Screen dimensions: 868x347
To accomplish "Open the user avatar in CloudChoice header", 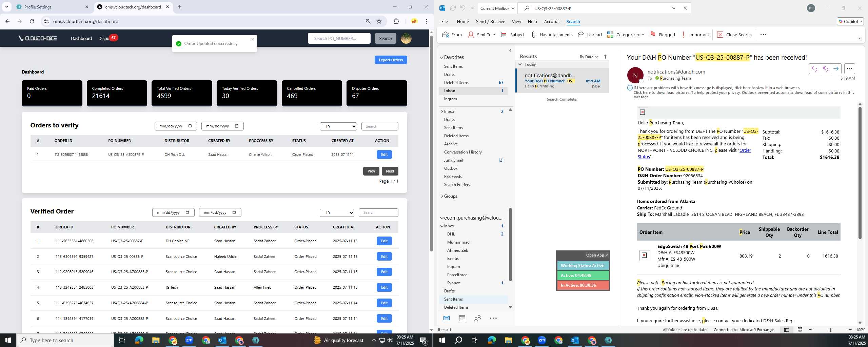I will 406,38.
